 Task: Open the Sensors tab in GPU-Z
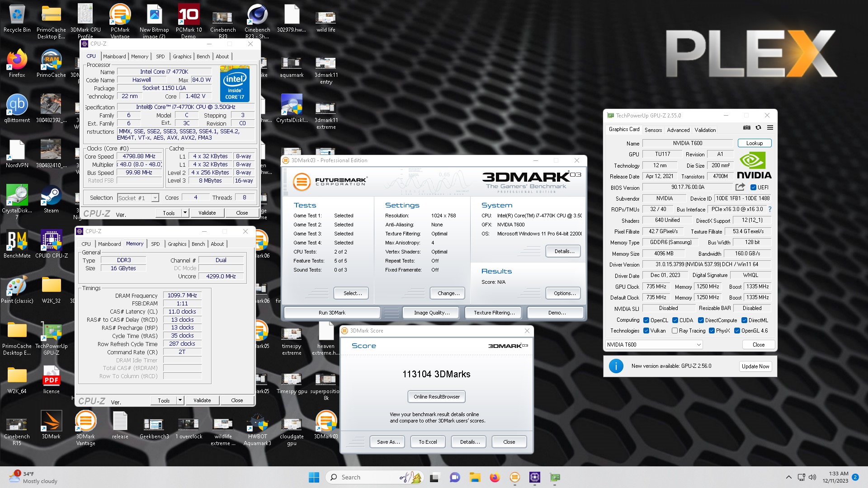click(x=653, y=130)
